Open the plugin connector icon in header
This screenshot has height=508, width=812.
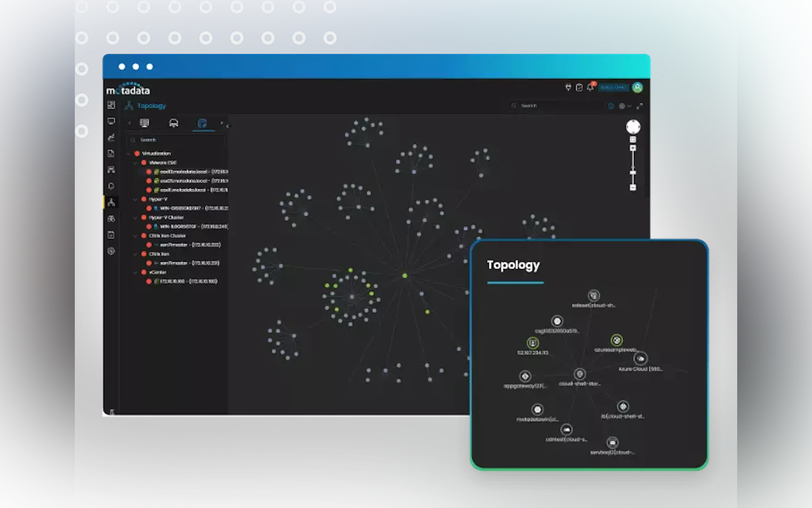[x=568, y=88]
